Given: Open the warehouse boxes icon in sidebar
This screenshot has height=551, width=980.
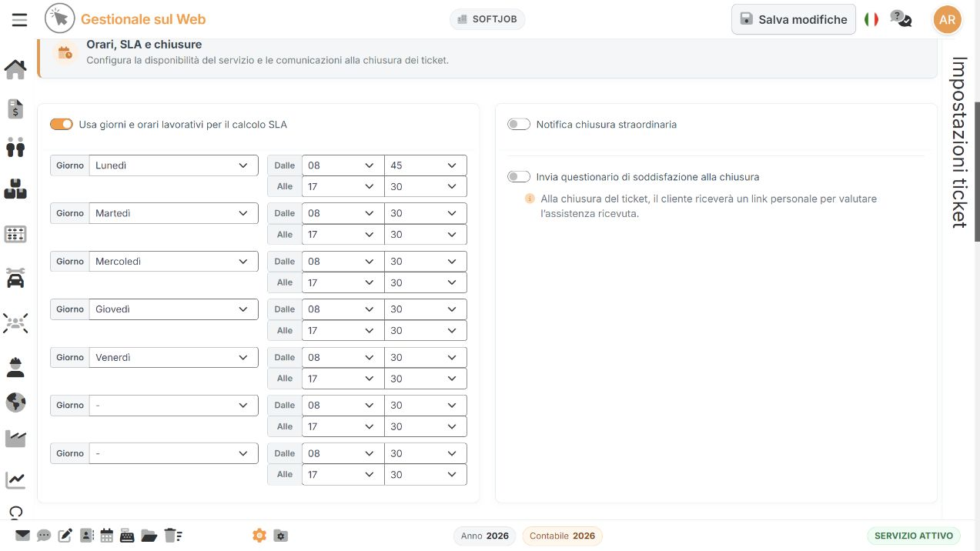Looking at the screenshot, I should (x=15, y=189).
